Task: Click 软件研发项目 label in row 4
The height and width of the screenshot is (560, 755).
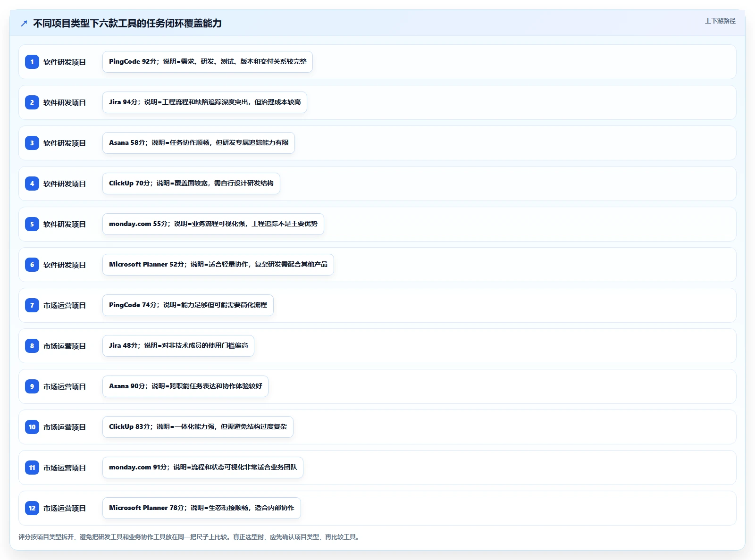Action: [65, 184]
